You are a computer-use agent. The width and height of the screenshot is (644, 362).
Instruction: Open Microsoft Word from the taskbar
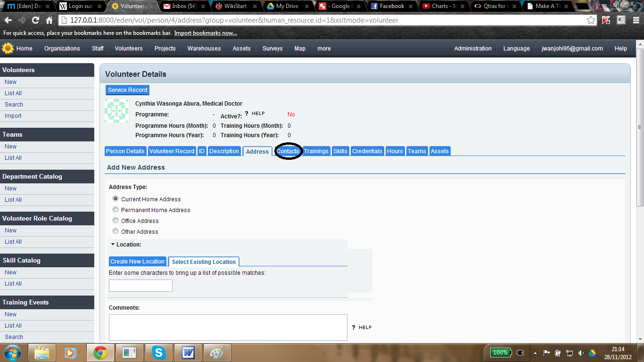(188, 353)
